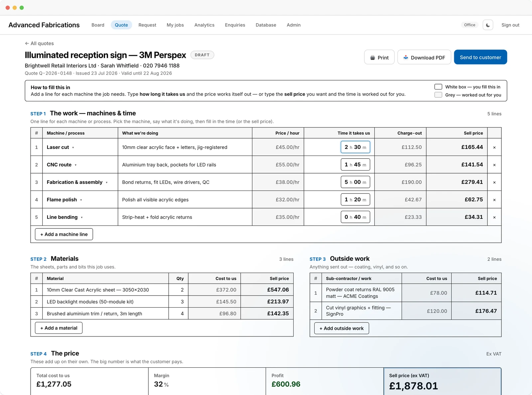Go back to All quotes
The width and height of the screenshot is (532, 395).
coord(39,43)
